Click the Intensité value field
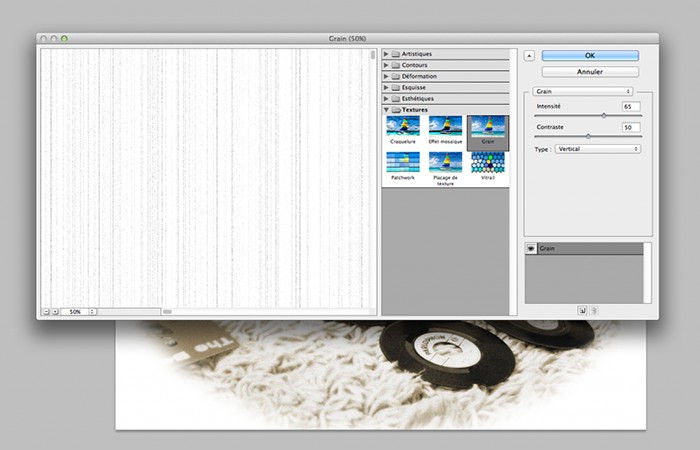This screenshot has height=450, width=700. click(x=631, y=107)
